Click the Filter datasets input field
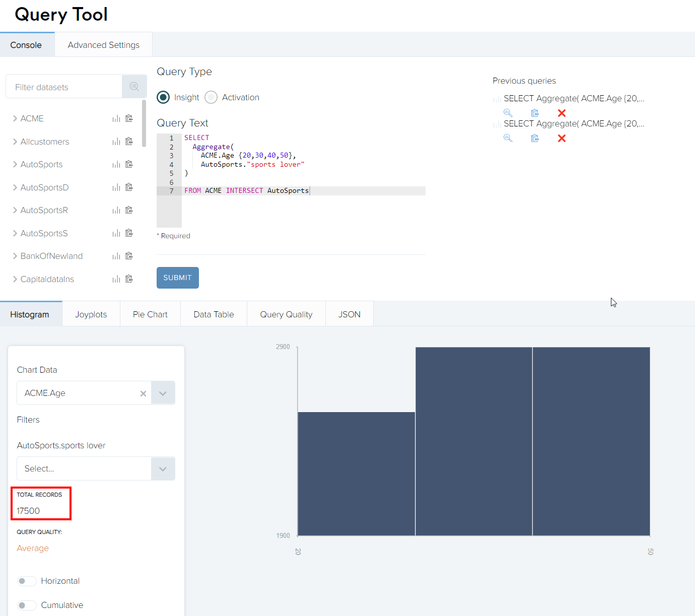Screen dimensions: 695x616 [x=64, y=87]
